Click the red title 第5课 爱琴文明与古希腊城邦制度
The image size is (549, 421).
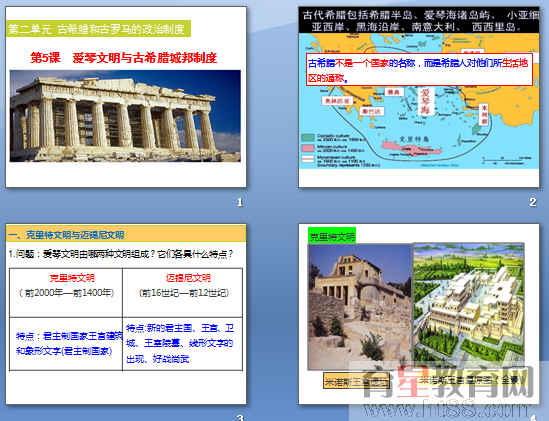124,58
